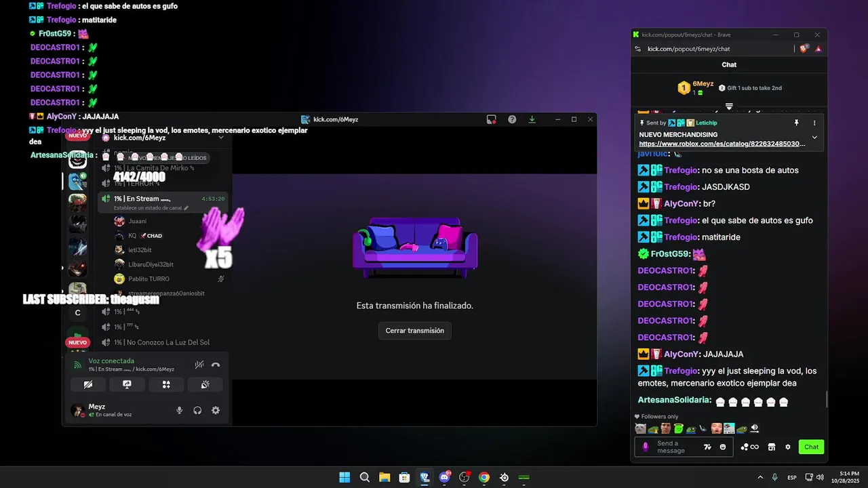The height and width of the screenshot is (488, 868).
Task: Insert speaker emote at end of emote bar
Action: click(x=755, y=428)
